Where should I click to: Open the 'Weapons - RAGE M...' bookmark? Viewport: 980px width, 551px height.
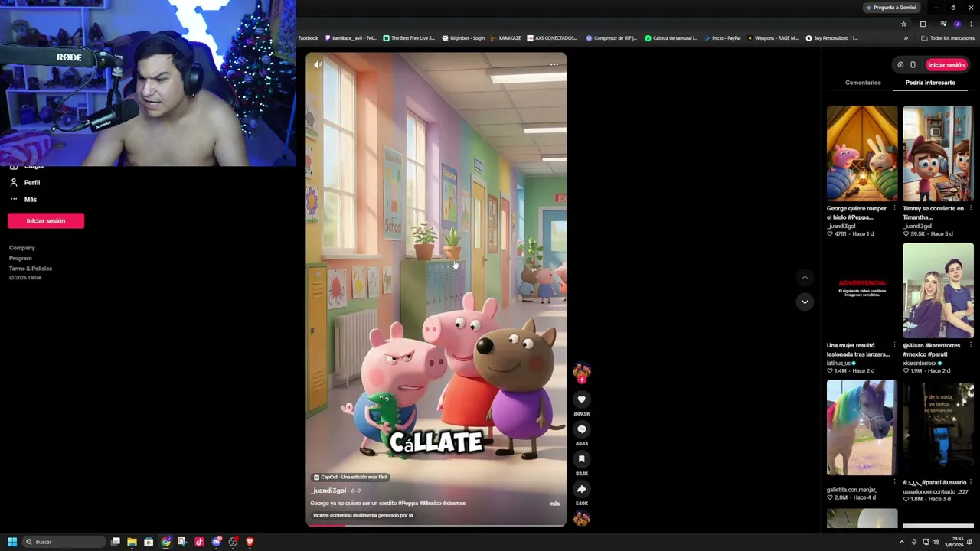coord(773,38)
